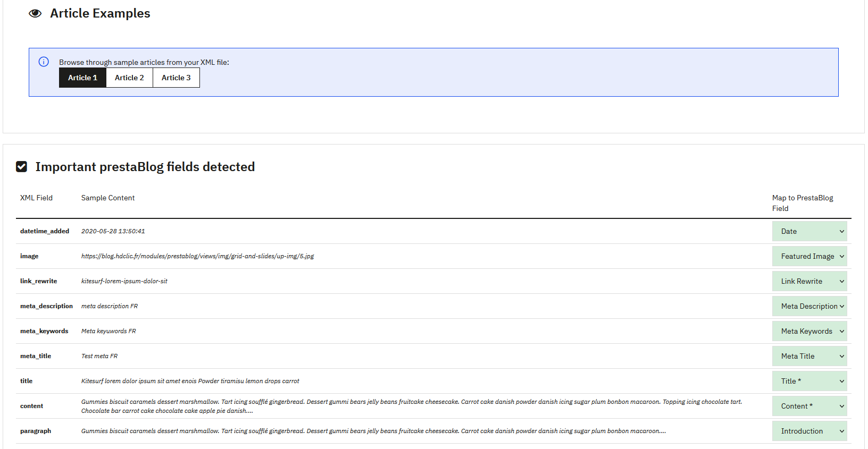Open the Date mapping dropdown
This screenshot has width=868, height=449.
pyautogui.click(x=809, y=231)
